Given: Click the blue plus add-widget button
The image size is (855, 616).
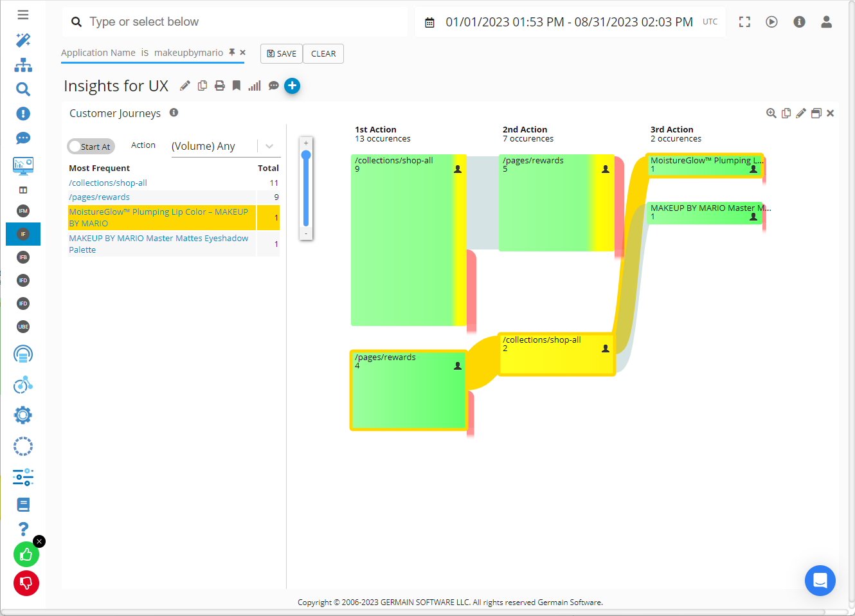Looking at the screenshot, I should [x=292, y=86].
